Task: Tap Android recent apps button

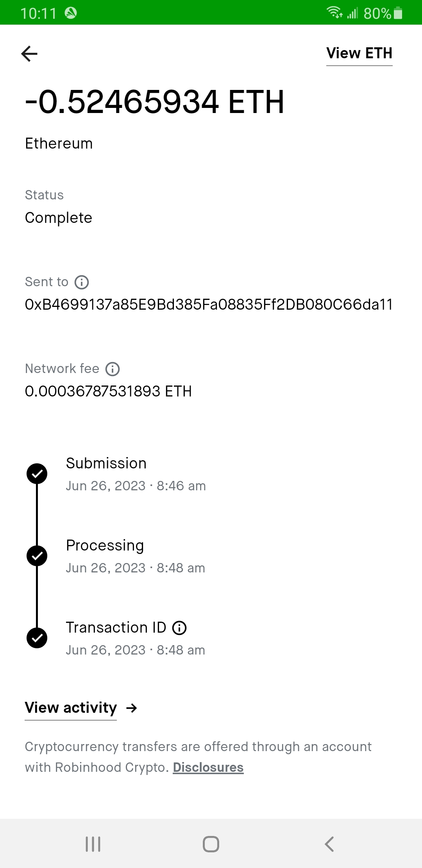Action: tap(93, 844)
